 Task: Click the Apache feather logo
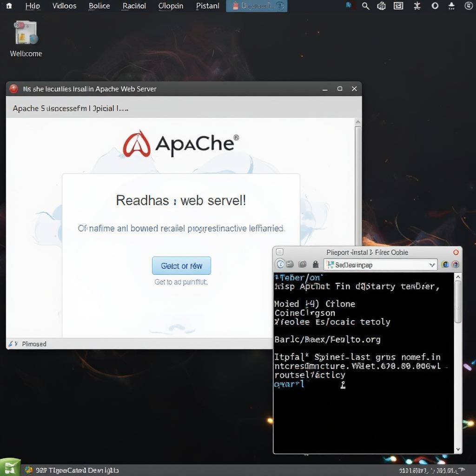coord(136,144)
